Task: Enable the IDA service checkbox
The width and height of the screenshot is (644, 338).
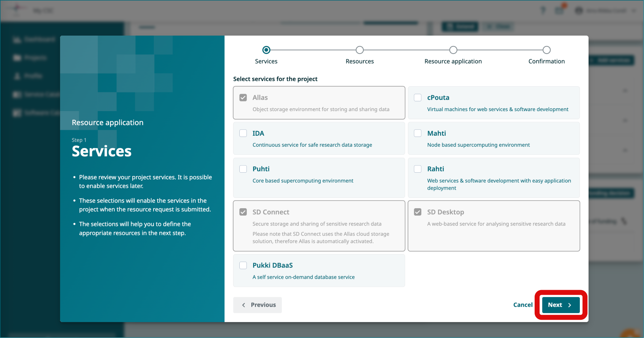Action: 243,133
